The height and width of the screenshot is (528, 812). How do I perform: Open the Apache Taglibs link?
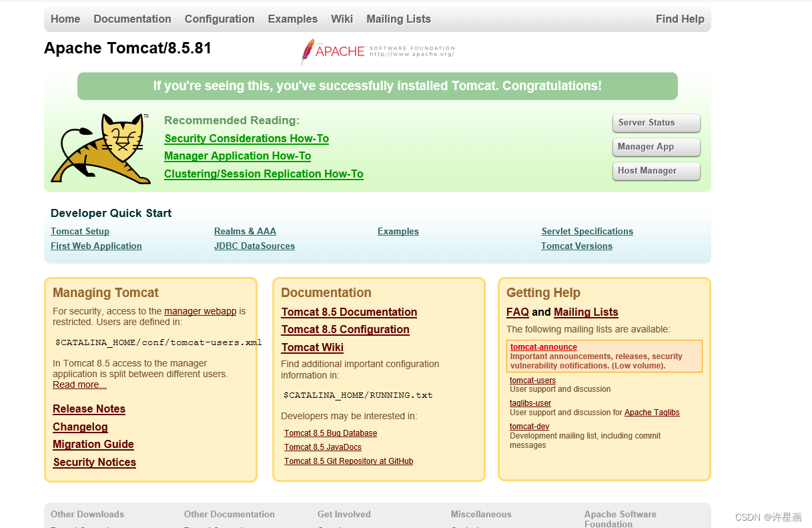[652, 413]
